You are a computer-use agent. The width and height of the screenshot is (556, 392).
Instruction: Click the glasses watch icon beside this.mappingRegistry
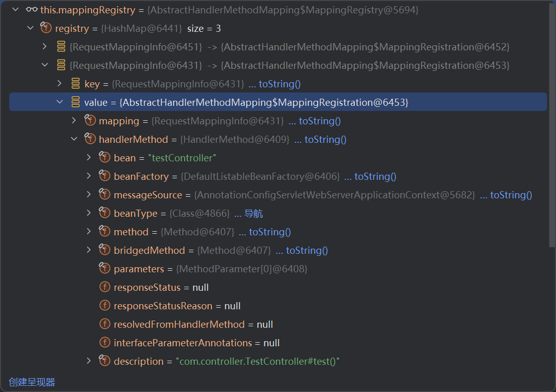31,10
